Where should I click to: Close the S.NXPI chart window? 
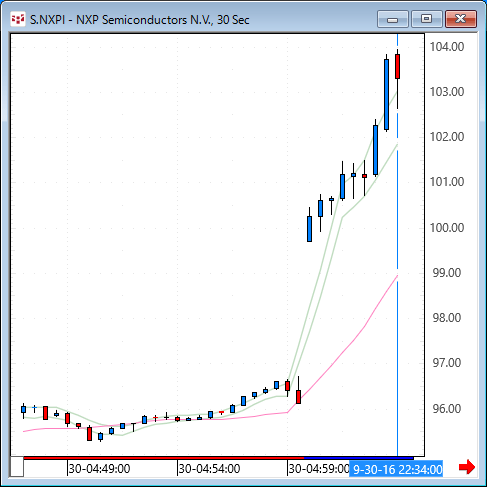(x=461, y=19)
